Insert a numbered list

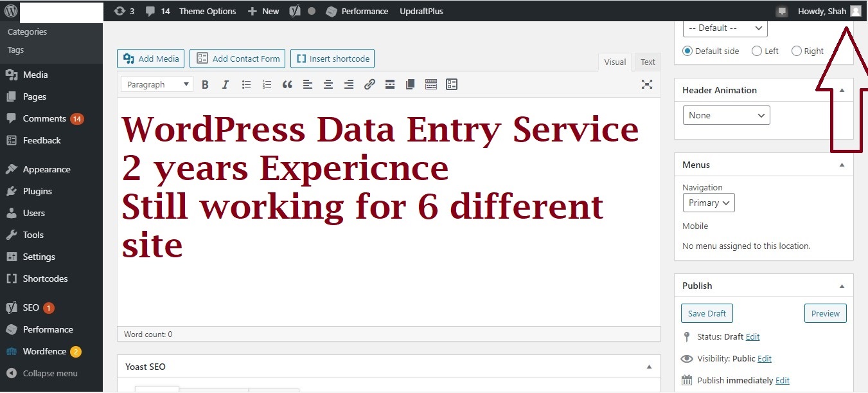point(267,84)
